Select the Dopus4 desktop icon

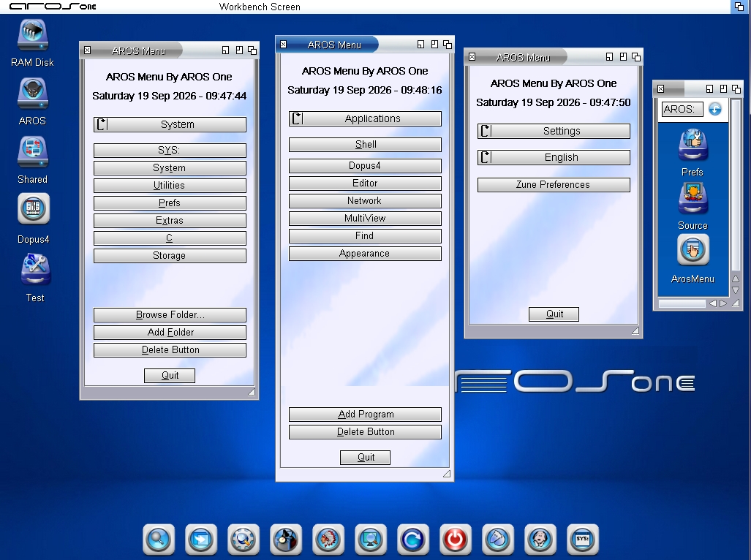click(33, 208)
